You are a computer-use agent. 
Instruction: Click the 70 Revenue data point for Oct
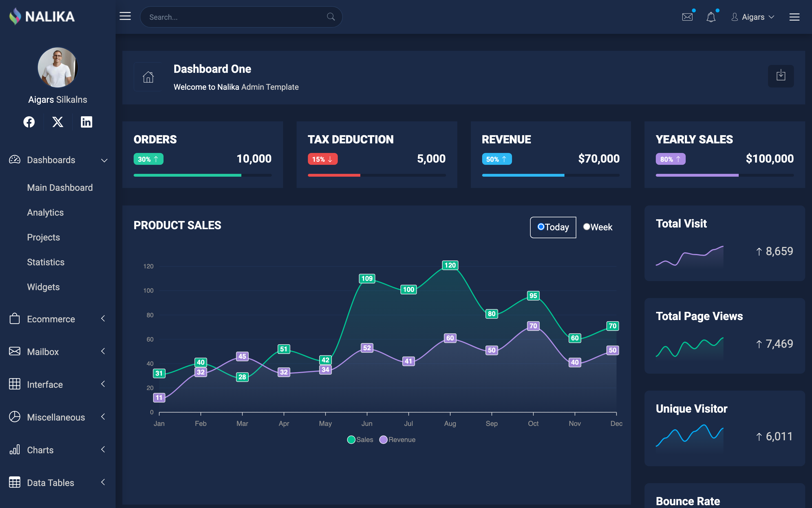click(x=533, y=326)
